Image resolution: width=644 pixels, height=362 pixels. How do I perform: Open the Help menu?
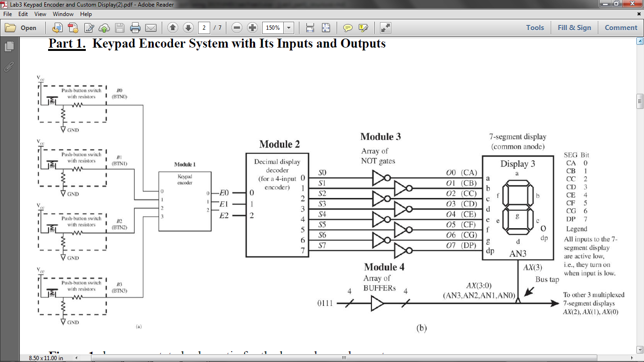(86, 14)
